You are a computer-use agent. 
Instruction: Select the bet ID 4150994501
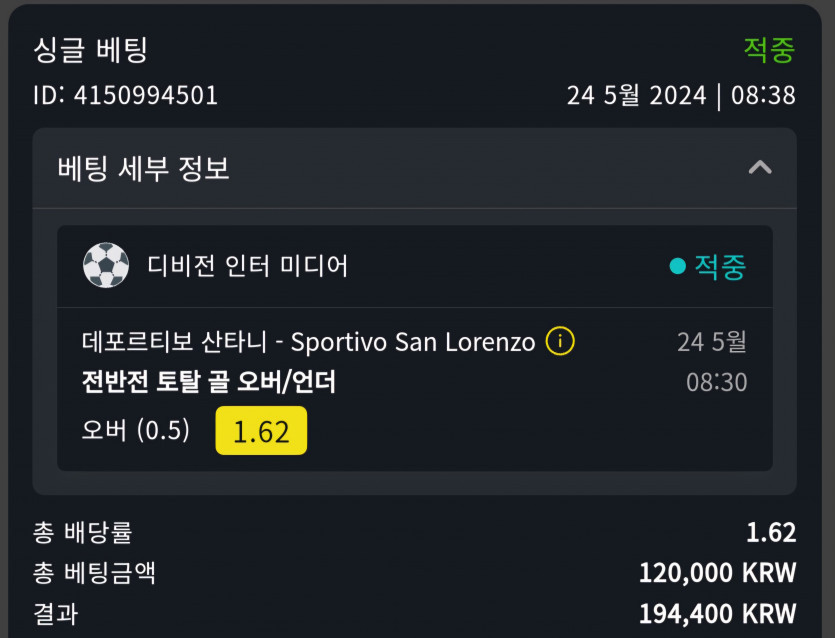pos(126,96)
